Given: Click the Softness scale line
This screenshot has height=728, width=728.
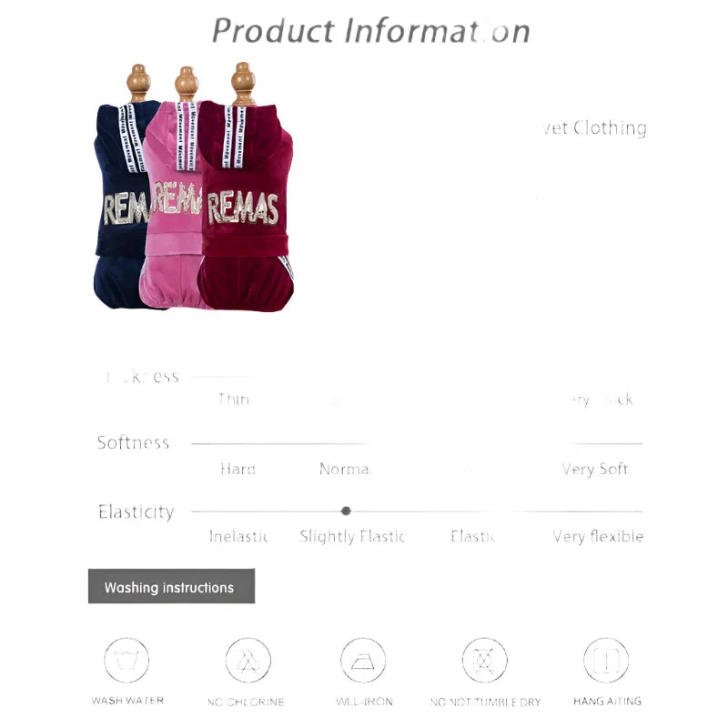Looking at the screenshot, I should coord(417,444).
